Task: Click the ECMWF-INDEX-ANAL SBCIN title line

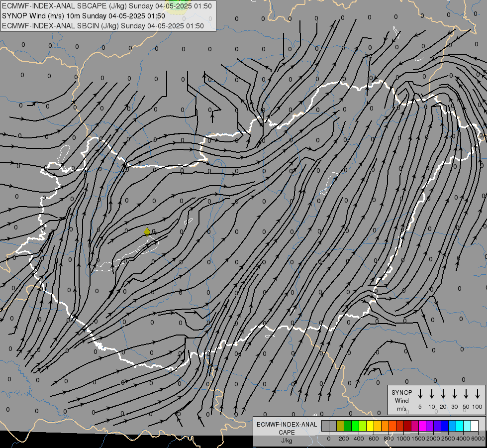Action: (x=103, y=26)
